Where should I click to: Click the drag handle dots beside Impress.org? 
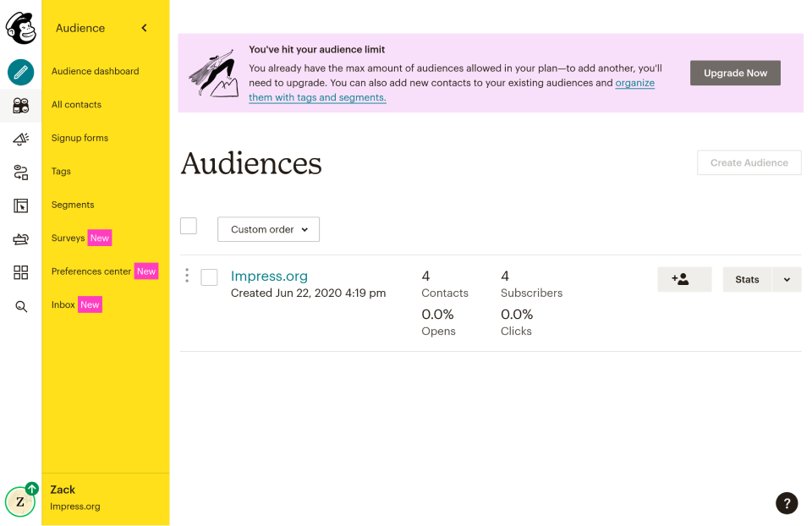coord(187,276)
